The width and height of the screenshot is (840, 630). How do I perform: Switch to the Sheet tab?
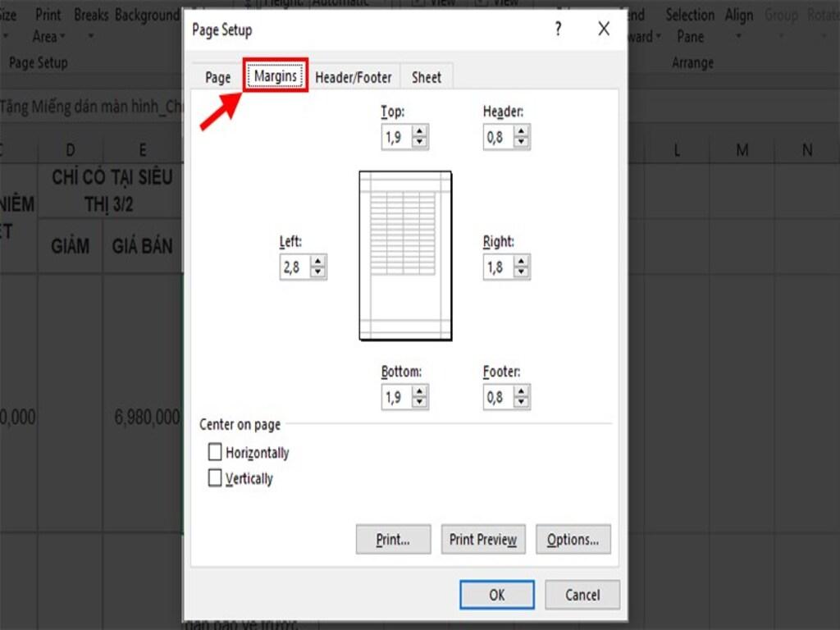click(426, 76)
